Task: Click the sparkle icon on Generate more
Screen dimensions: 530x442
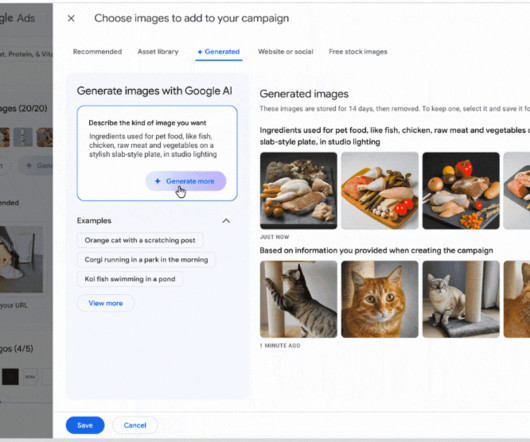Action: point(158,181)
